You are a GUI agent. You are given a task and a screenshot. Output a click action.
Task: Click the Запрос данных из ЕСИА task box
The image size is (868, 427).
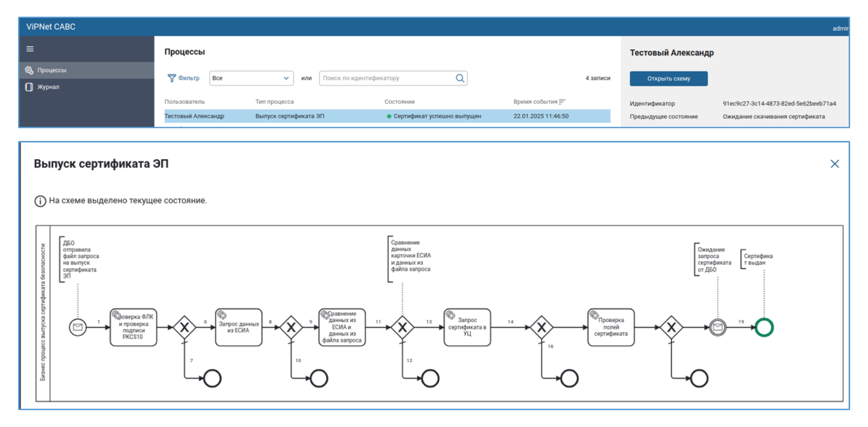238,327
